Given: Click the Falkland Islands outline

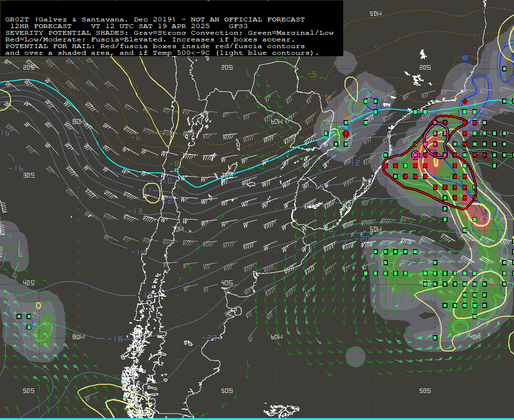Looking at the screenshot, I should [x=282, y=410].
